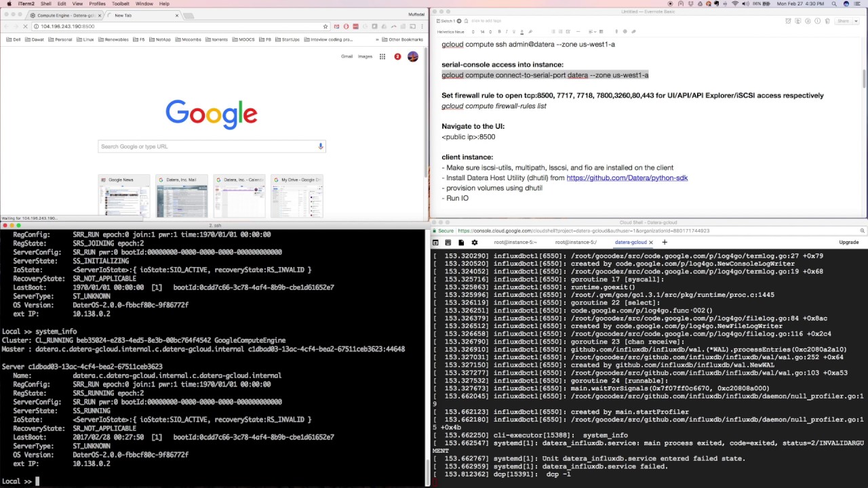
Task: Open Cloud Shell new window icon
Action: pos(435,242)
